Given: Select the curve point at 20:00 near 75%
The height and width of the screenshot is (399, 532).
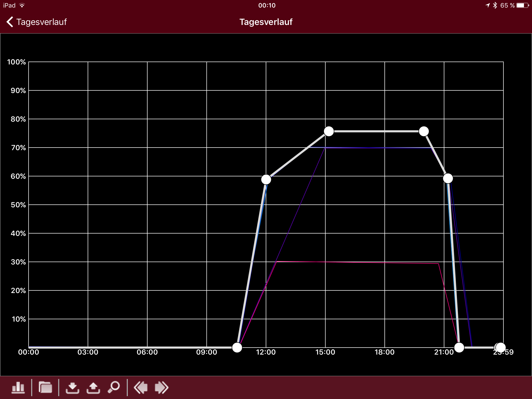Looking at the screenshot, I should click(x=424, y=131).
